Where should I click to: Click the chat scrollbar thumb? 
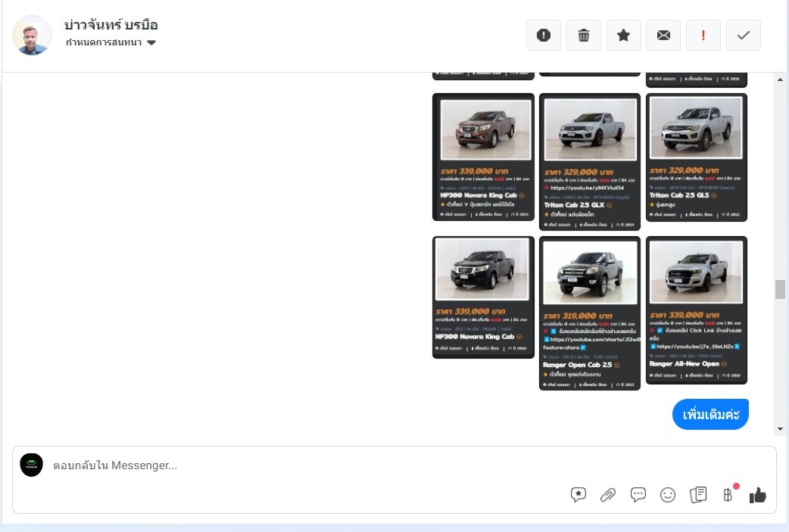pos(780,289)
